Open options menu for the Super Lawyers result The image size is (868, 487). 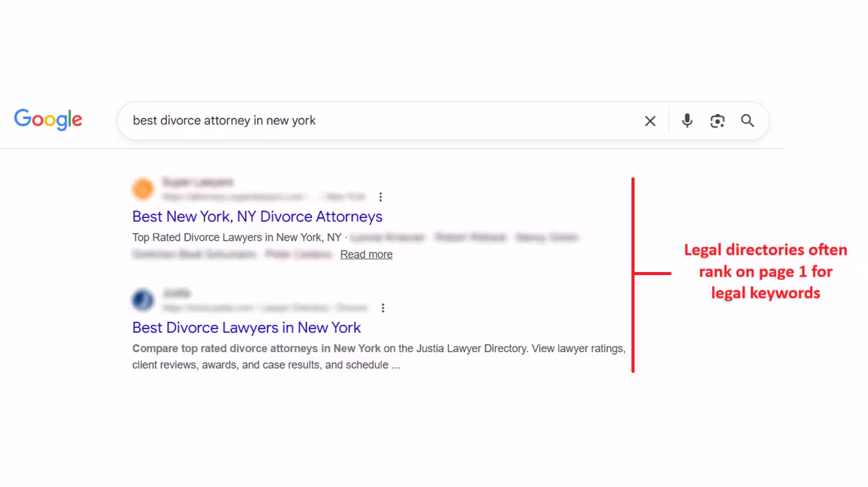click(380, 197)
